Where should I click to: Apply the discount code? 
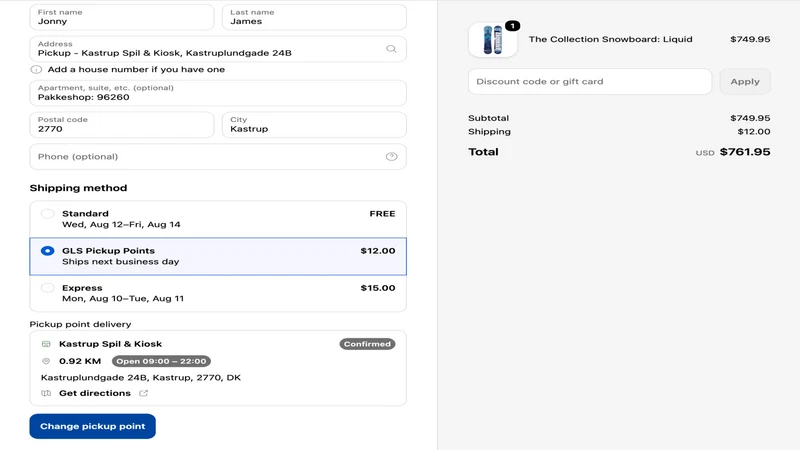coord(745,82)
